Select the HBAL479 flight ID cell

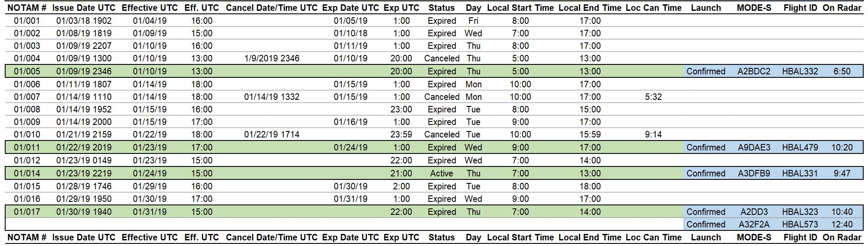(x=800, y=147)
